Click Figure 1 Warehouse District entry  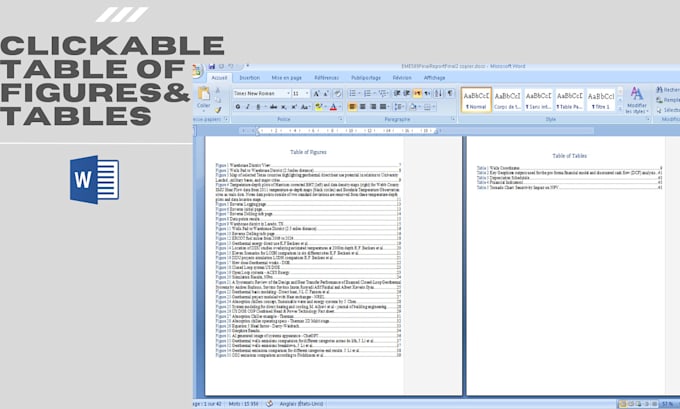point(308,165)
